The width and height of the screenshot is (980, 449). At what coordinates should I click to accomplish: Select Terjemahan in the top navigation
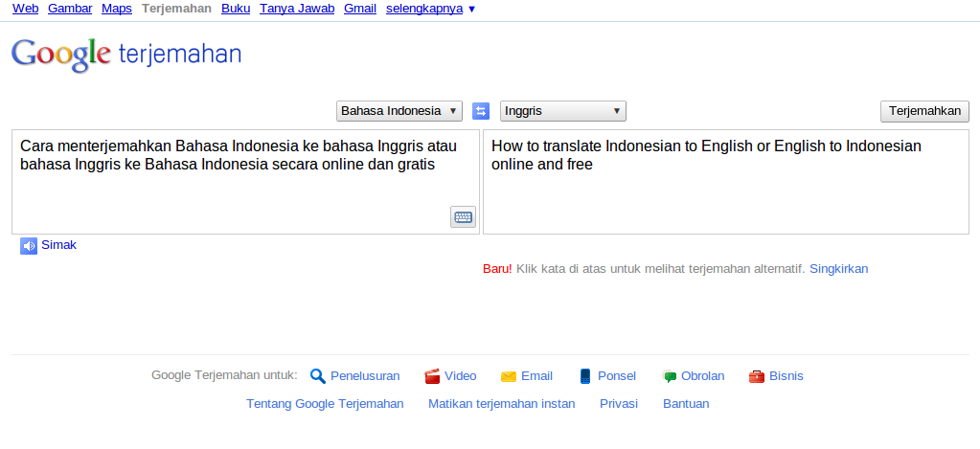(x=177, y=9)
